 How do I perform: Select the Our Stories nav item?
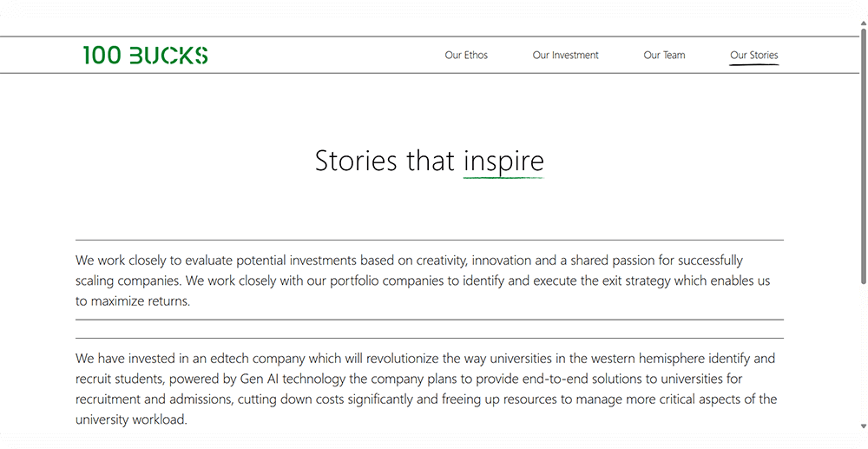pyautogui.click(x=753, y=56)
